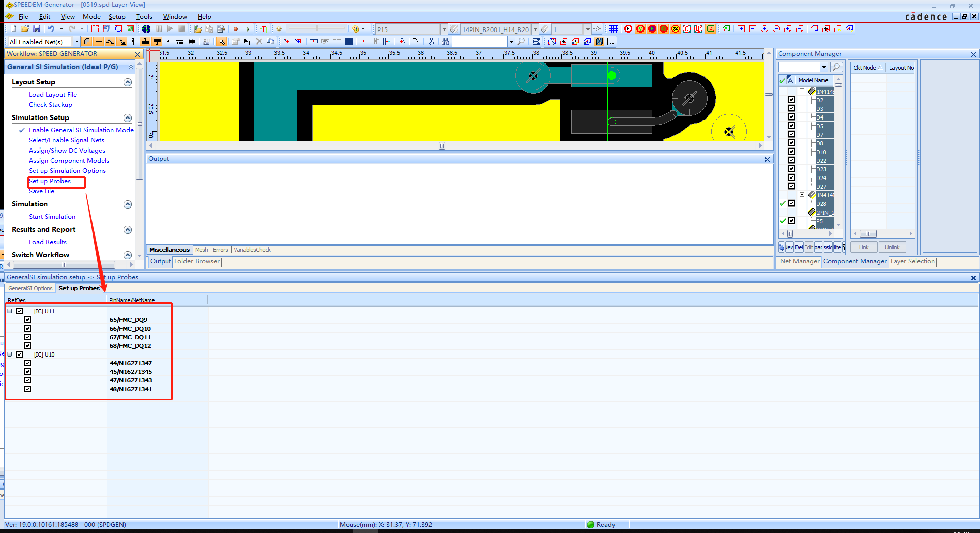Switch to the Net Manager tab
Screen dimensions: 980x533
(800, 261)
